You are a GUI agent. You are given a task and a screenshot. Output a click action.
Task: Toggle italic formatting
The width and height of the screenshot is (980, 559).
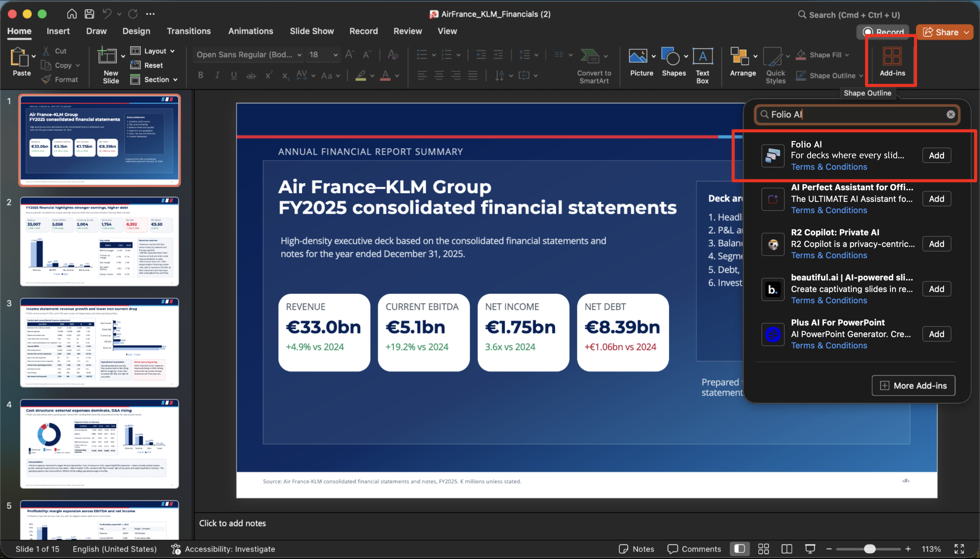(x=217, y=75)
